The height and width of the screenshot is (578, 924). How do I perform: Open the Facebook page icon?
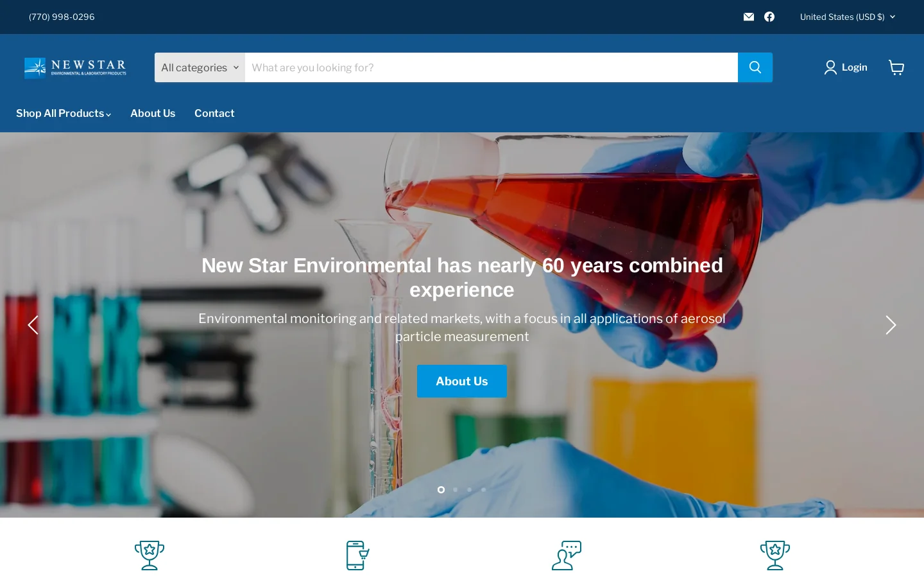tap(769, 17)
